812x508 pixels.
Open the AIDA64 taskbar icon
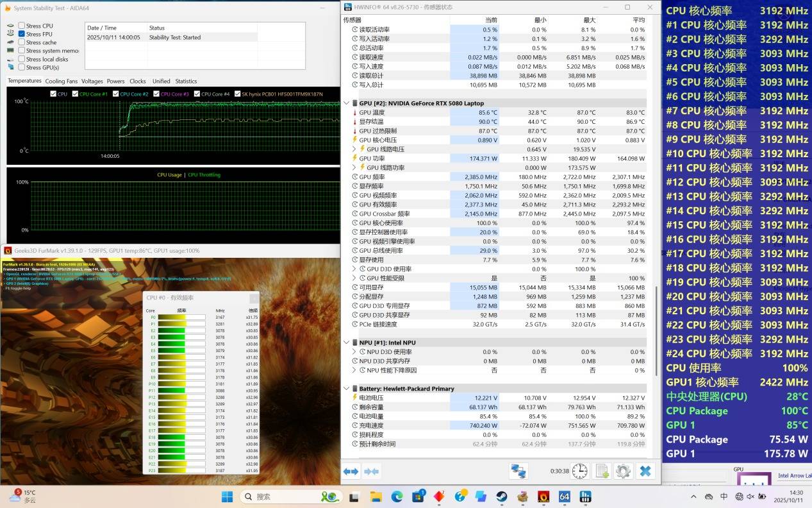pyautogui.click(x=565, y=496)
